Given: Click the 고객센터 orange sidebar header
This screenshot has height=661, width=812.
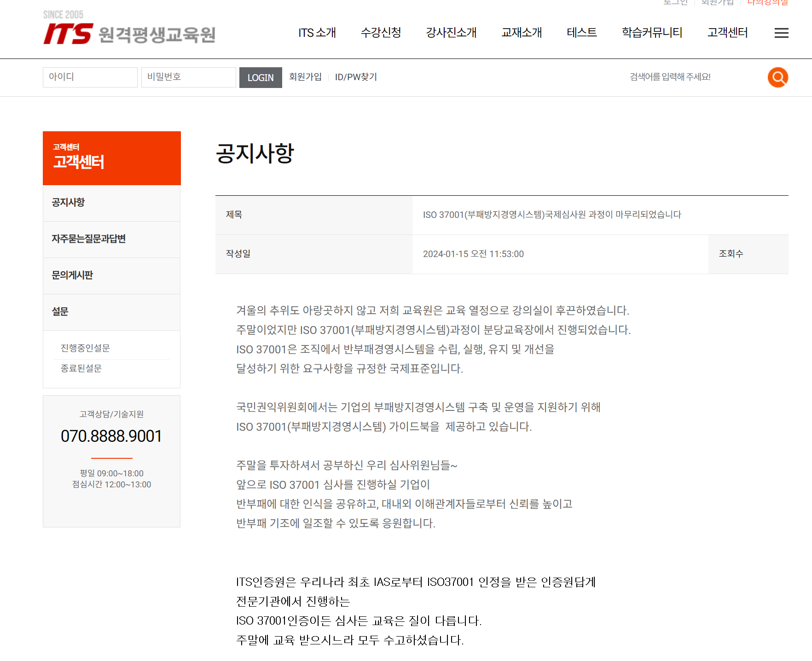Looking at the screenshot, I should 112,158.
